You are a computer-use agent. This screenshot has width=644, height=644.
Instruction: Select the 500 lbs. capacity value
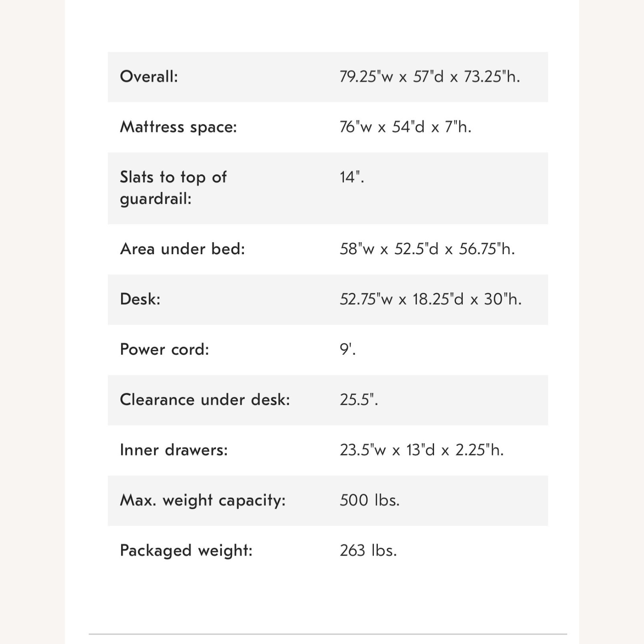pyautogui.click(x=369, y=500)
